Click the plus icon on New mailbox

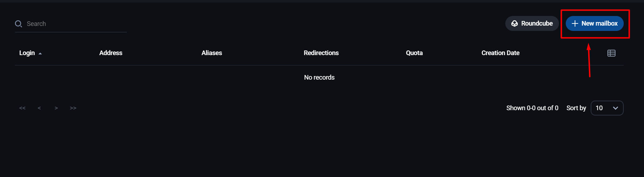(575, 23)
